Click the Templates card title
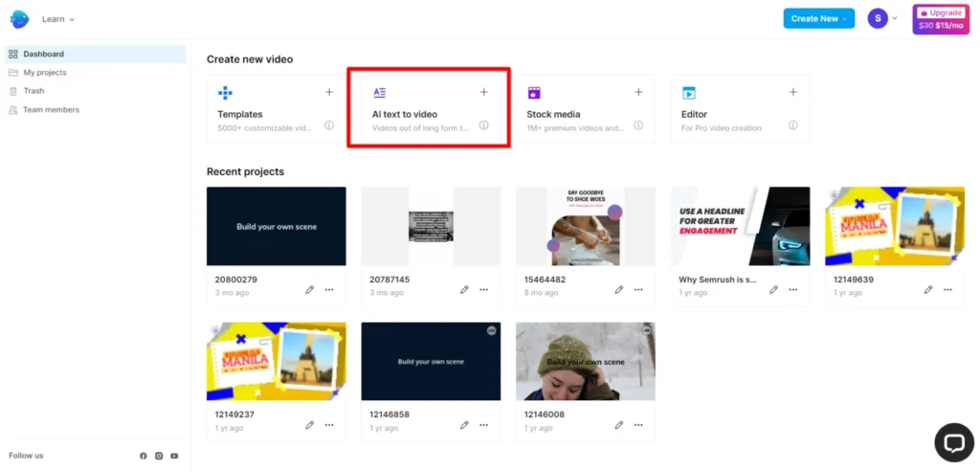The width and height of the screenshot is (980, 472). [240, 114]
